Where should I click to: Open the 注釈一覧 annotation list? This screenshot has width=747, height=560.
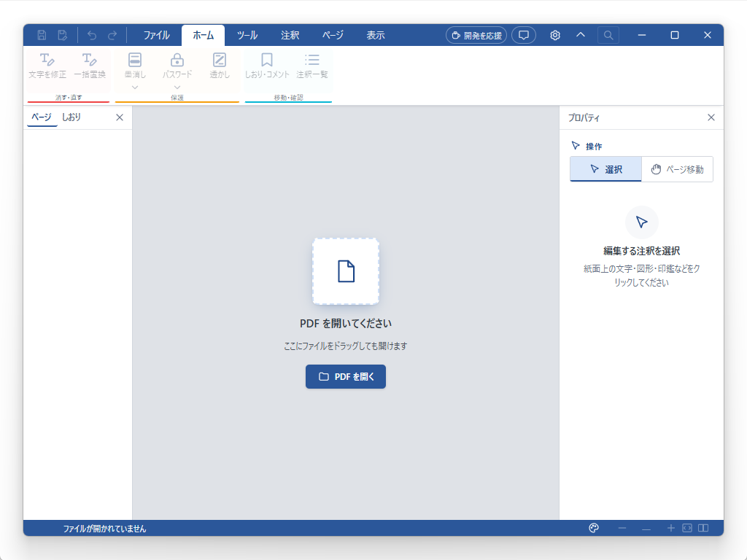312,66
